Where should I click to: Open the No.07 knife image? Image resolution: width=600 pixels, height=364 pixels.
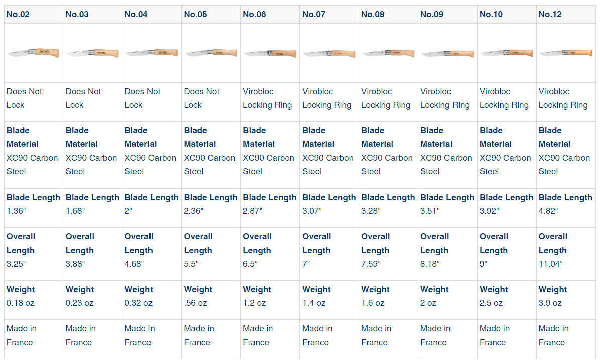[x=329, y=53]
